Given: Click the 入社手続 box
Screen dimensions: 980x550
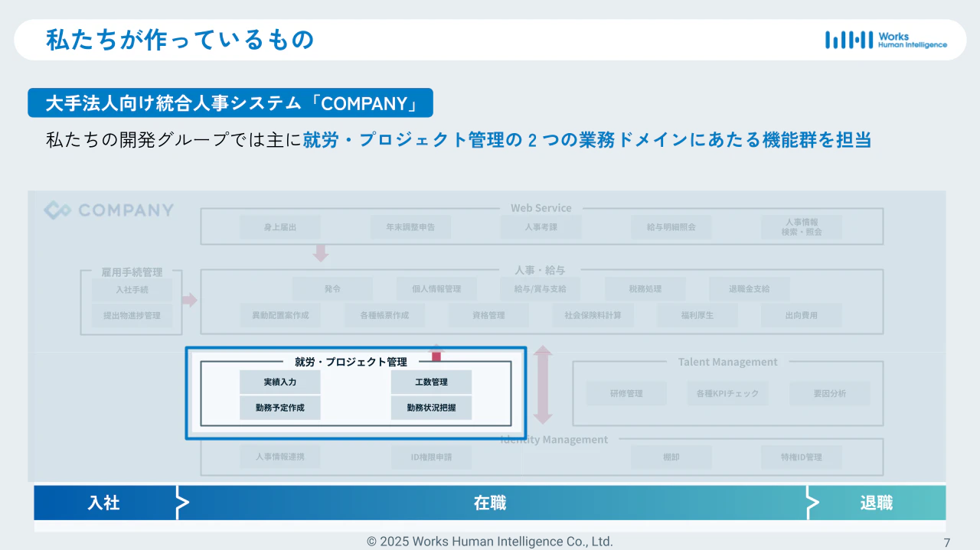Looking at the screenshot, I should pyautogui.click(x=132, y=290).
